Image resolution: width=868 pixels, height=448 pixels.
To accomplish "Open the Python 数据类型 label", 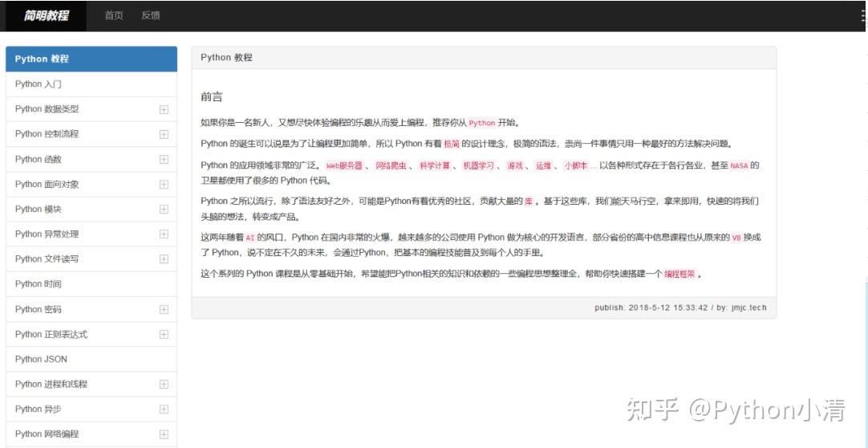I will point(47,109).
